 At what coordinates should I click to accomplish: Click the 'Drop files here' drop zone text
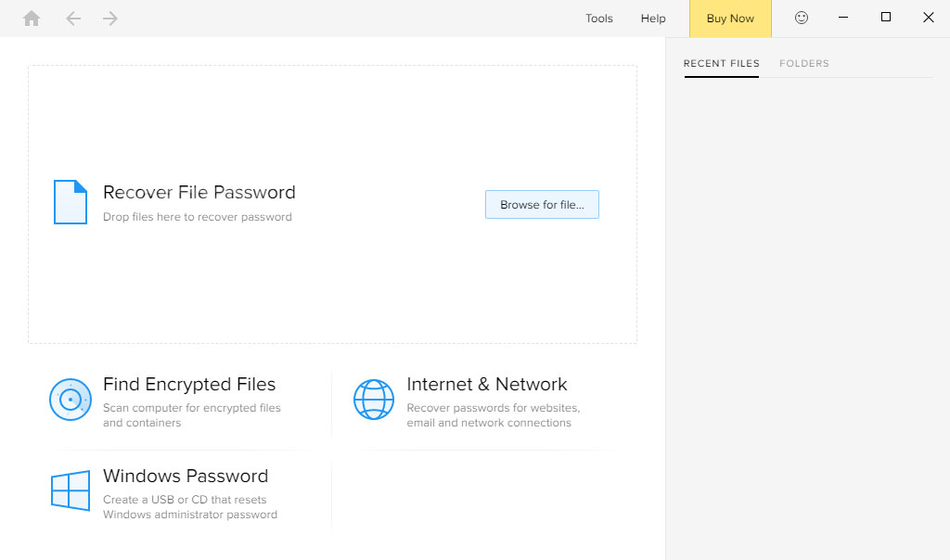click(197, 217)
